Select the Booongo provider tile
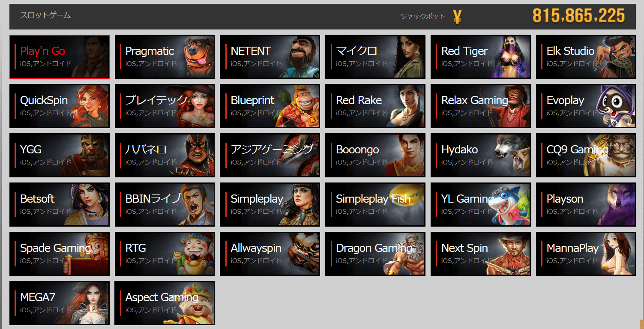Image resolution: width=644 pixels, height=329 pixels. (375, 156)
